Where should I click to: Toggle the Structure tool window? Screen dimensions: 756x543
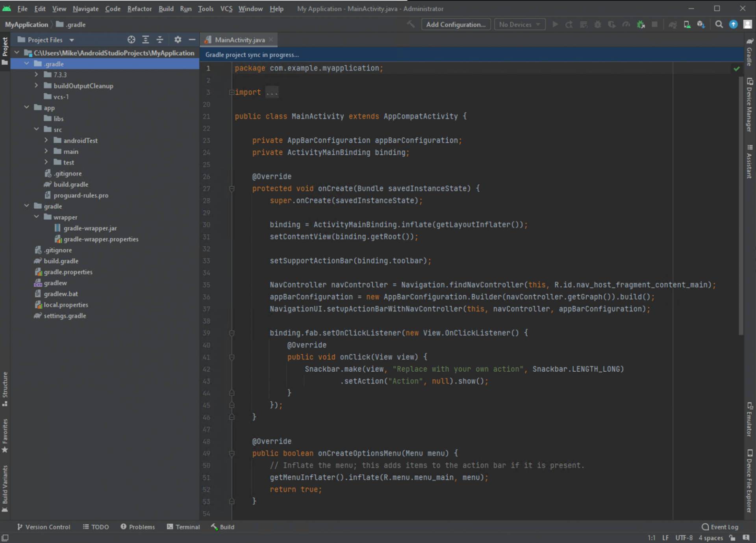5,388
